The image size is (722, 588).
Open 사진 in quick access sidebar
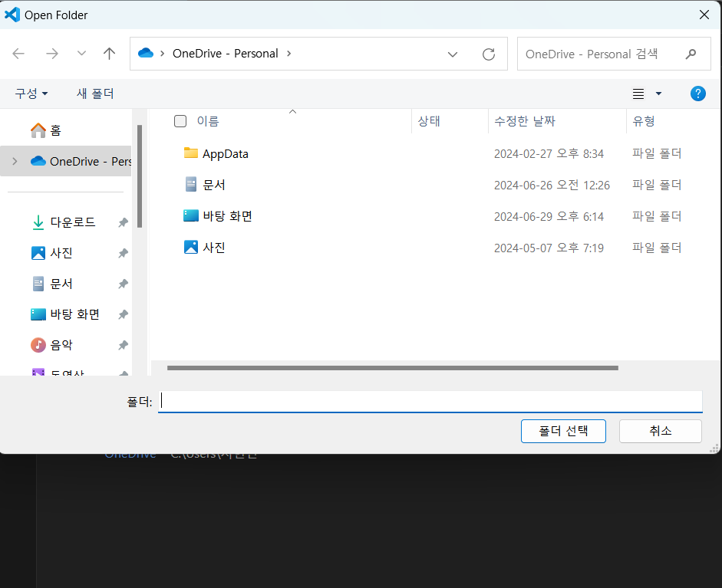click(61, 253)
